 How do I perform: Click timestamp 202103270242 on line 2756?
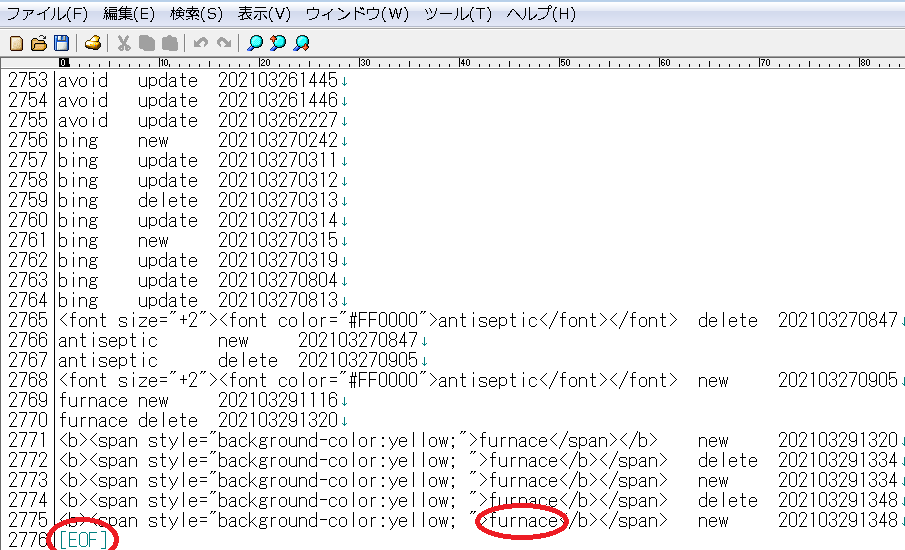278,140
